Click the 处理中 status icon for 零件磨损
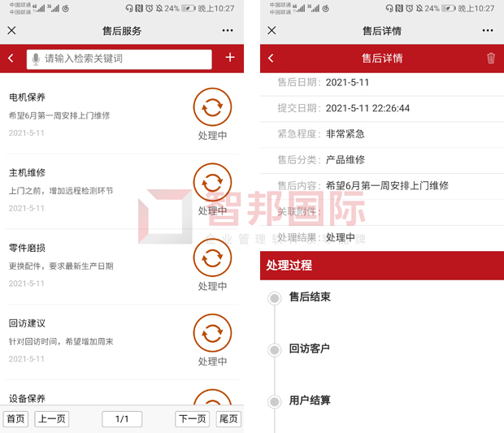Screen dimensions: 504x433 pos(212,258)
